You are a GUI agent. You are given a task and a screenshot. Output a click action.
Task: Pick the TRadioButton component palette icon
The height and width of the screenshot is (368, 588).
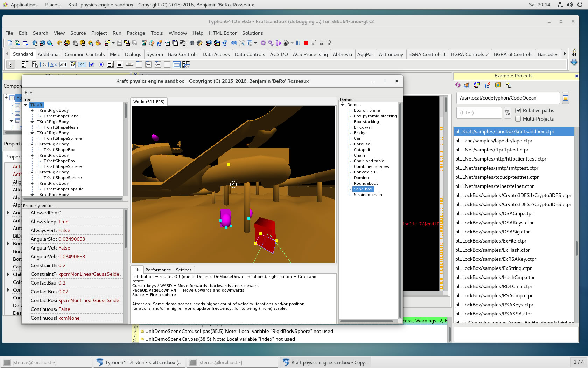[x=101, y=64]
